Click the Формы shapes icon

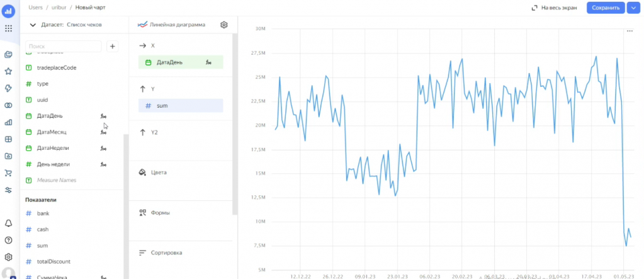(x=142, y=213)
